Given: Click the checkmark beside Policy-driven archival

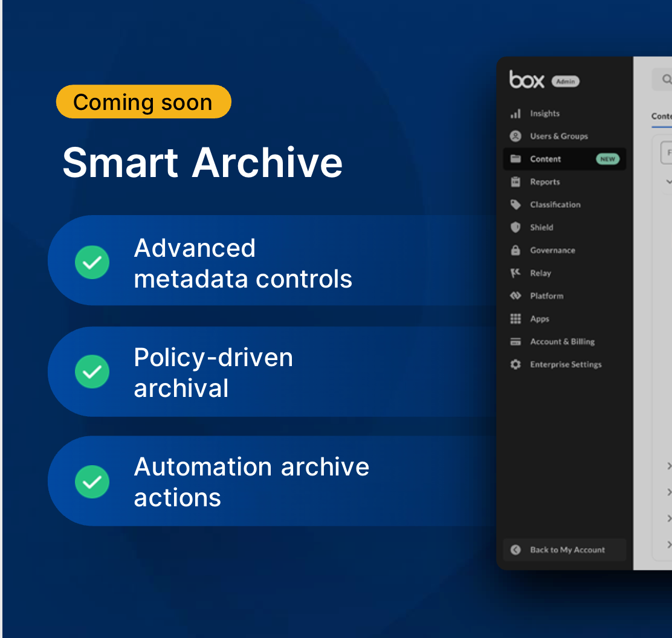Looking at the screenshot, I should (92, 372).
